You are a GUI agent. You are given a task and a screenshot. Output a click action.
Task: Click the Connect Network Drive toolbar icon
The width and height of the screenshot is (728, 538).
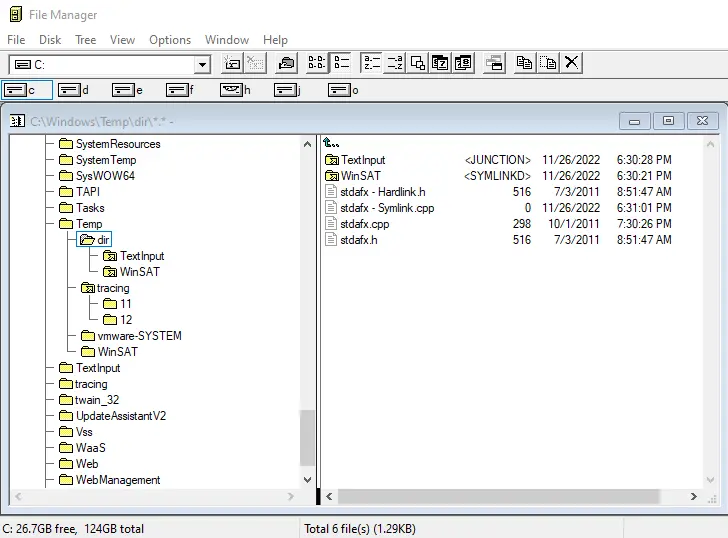point(232,63)
